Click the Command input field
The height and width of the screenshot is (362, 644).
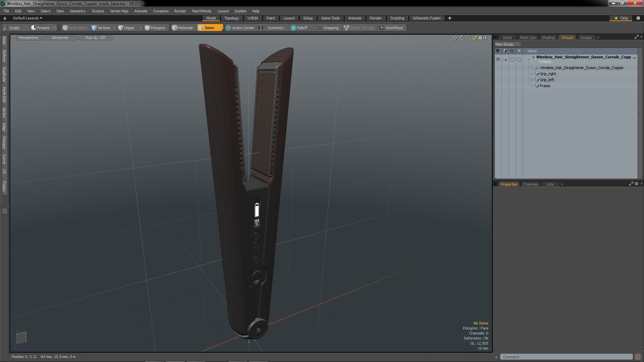(x=566, y=357)
